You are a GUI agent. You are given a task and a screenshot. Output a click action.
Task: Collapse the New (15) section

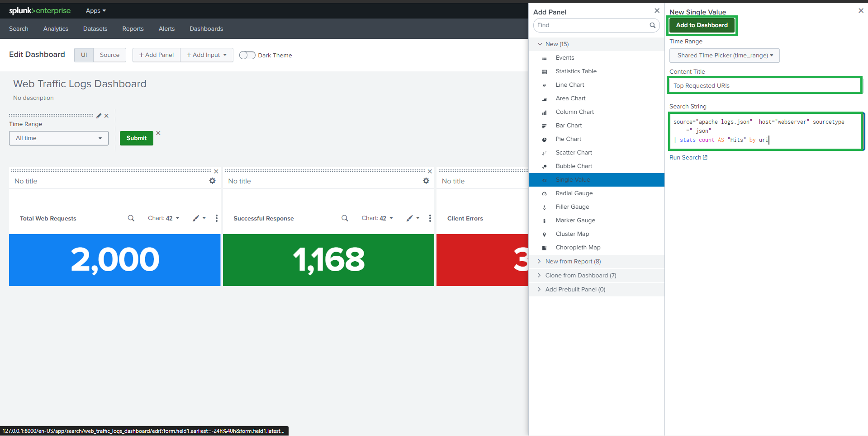(597, 44)
